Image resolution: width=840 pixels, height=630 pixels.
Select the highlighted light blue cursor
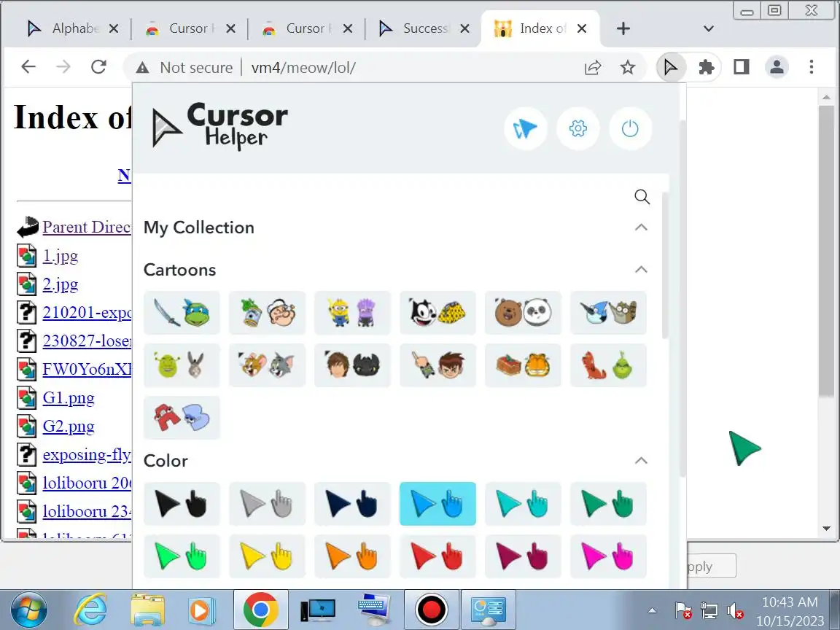coord(437,504)
